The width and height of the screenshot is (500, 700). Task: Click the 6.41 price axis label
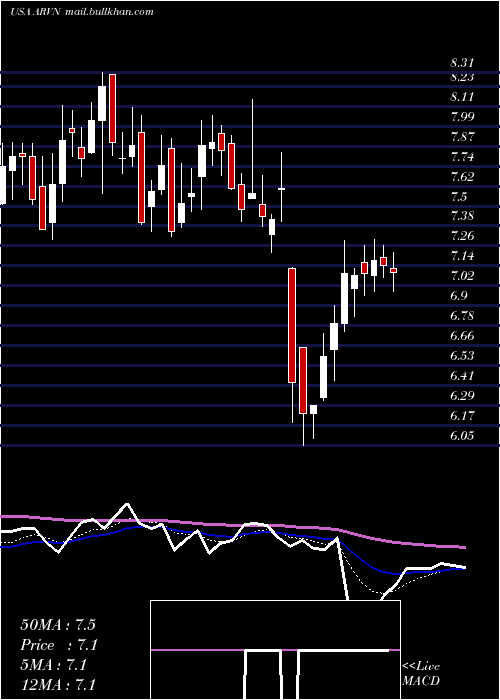pos(462,376)
